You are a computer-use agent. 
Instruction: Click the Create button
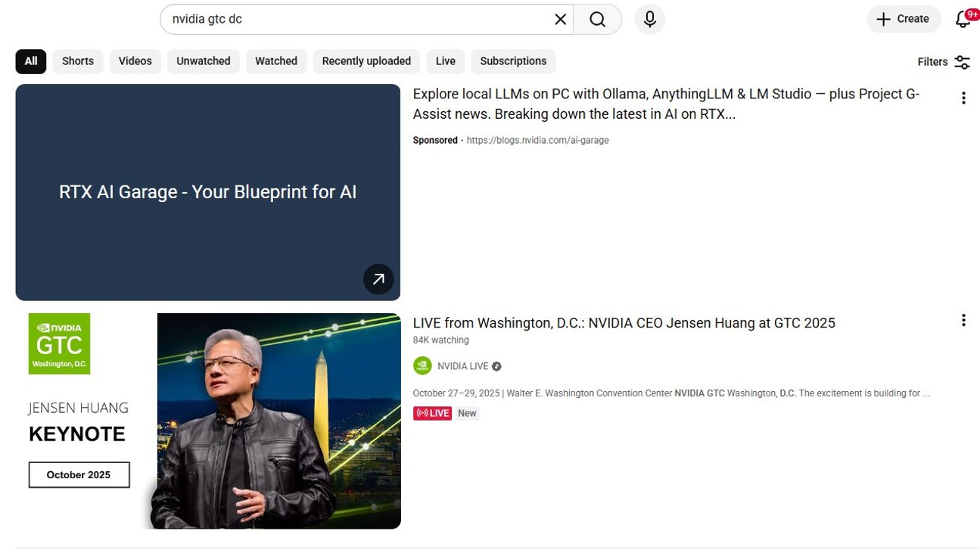[903, 20]
